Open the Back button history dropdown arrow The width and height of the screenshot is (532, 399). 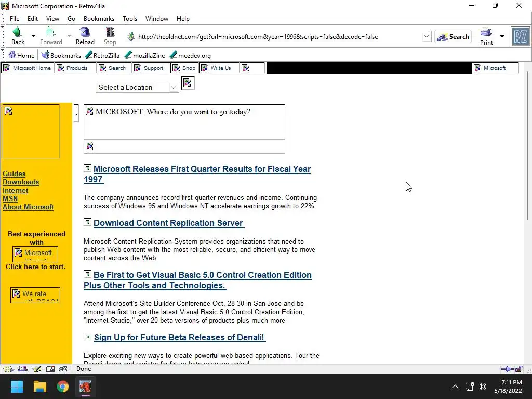pos(33,36)
